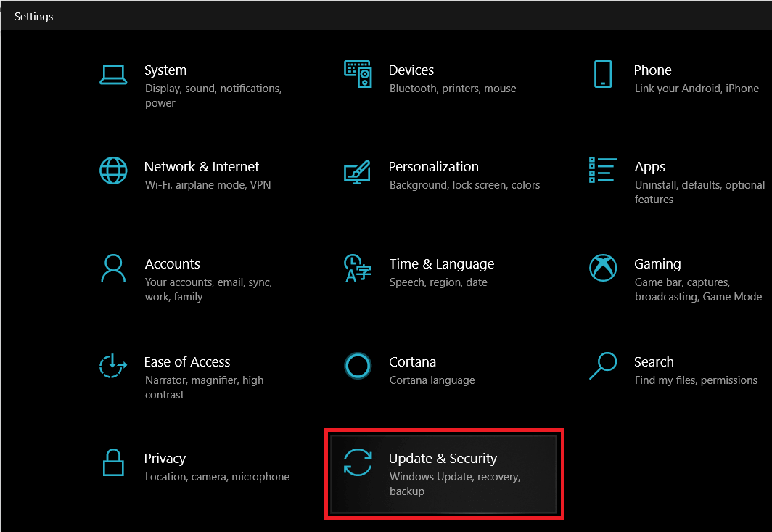Click the Update & Security arrows icon
This screenshot has width=772, height=532.
coord(358,462)
